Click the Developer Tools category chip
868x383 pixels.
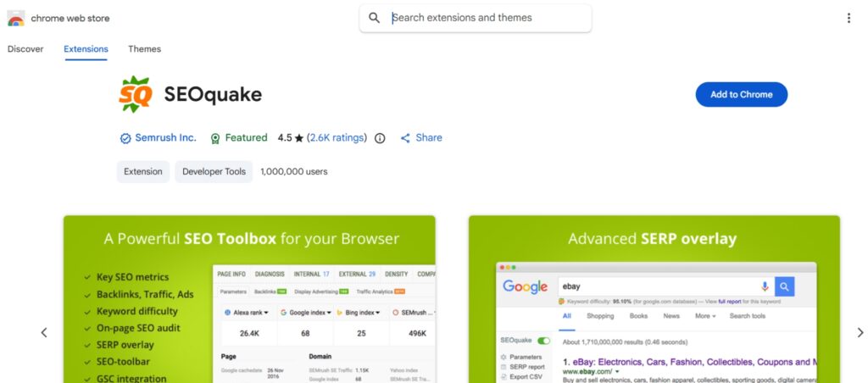coord(214,171)
